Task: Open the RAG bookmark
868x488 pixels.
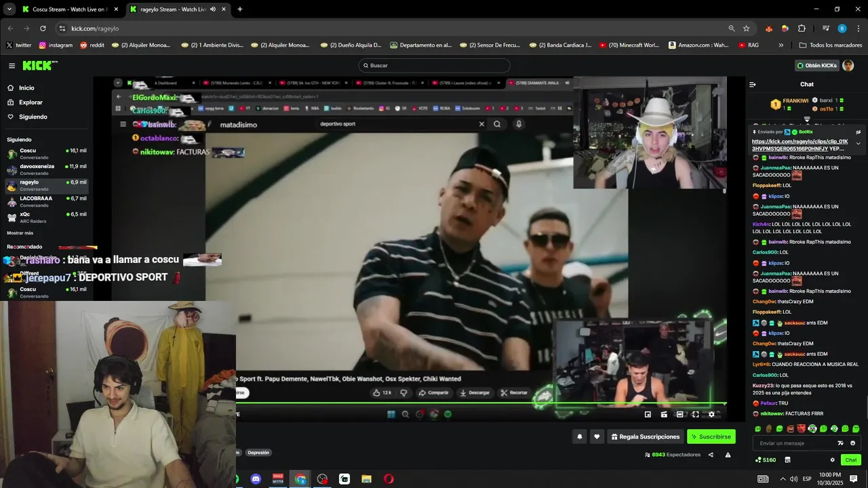Action: click(749, 45)
